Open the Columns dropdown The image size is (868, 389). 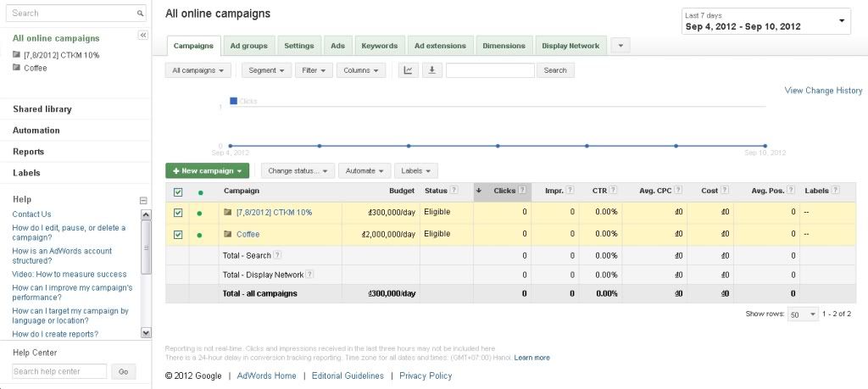(361, 71)
